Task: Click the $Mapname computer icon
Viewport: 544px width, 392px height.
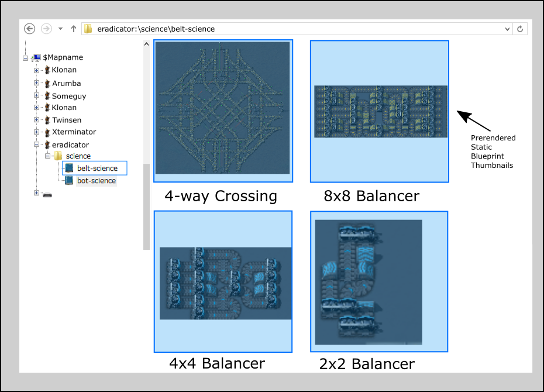Action: coord(36,58)
